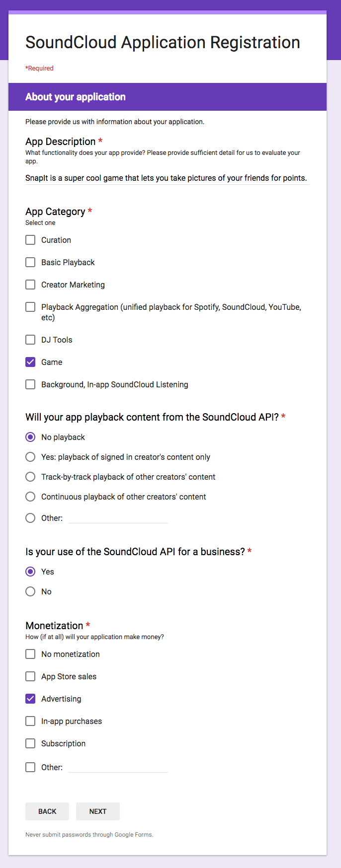Image resolution: width=341 pixels, height=868 pixels.
Task: Check the Curation category checkbox
Action: (x=30, y=240)
